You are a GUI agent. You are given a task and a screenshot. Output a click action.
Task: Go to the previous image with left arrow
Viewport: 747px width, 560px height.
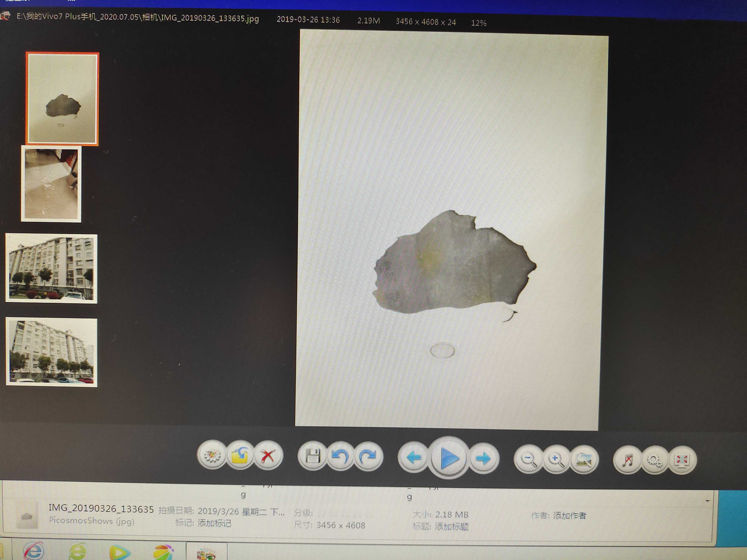coord(413,458)
